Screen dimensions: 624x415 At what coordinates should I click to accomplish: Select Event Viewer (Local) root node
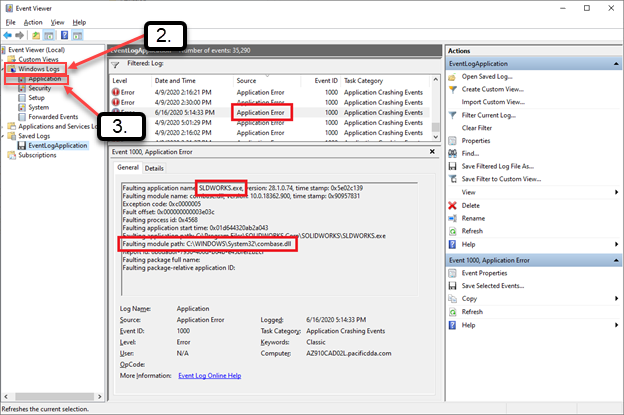click(36, 50)
